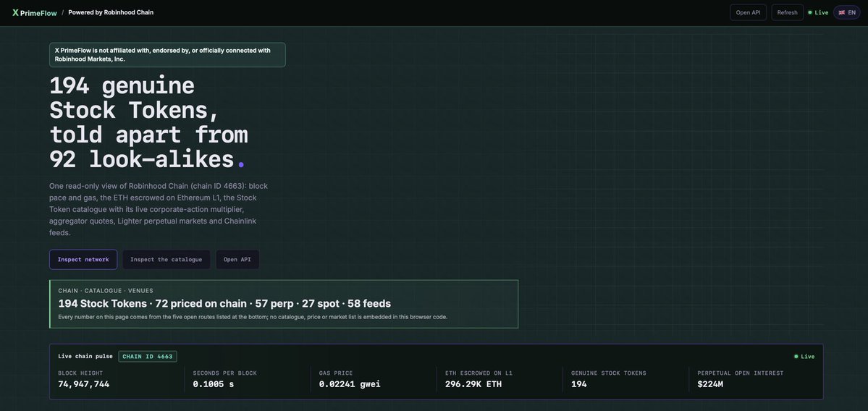Screen dimensions: 868x411
Task: Select genuine stock tokens value 194
Action: coord(579,384)
